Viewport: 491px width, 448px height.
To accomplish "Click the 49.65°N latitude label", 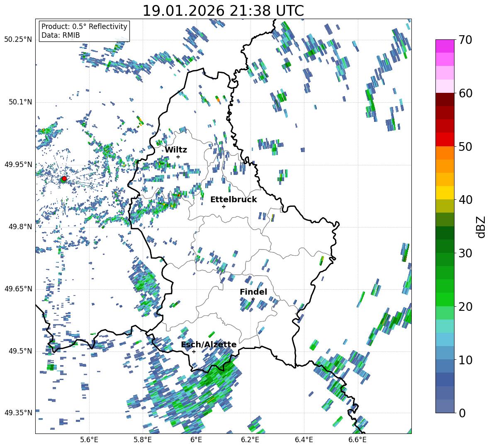I will pos(18,288).
